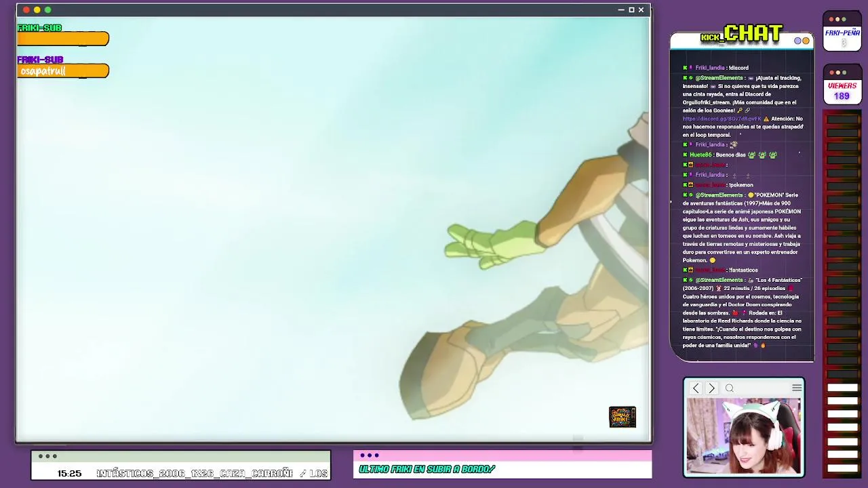Viewport: 868px width, 488px height.
Task: Select username Huete86 in chat
Action: (x=701, y=155)
